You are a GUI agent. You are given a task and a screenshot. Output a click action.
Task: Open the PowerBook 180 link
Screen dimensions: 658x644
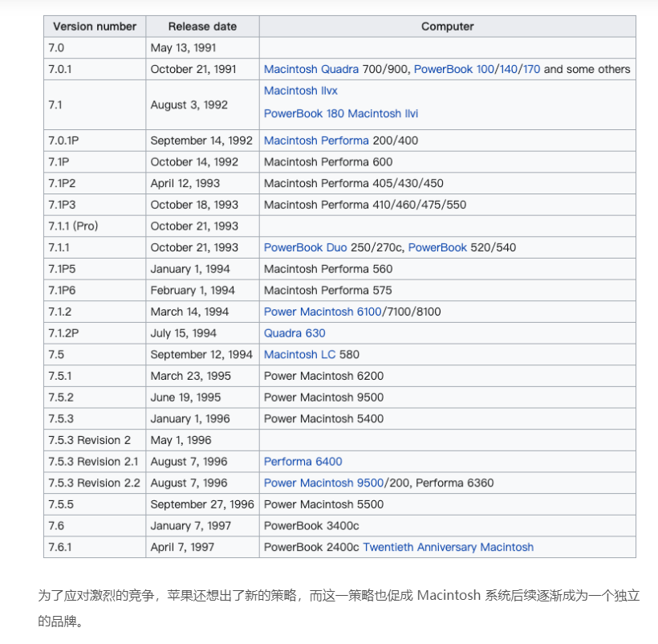click(x=304, y=114)
